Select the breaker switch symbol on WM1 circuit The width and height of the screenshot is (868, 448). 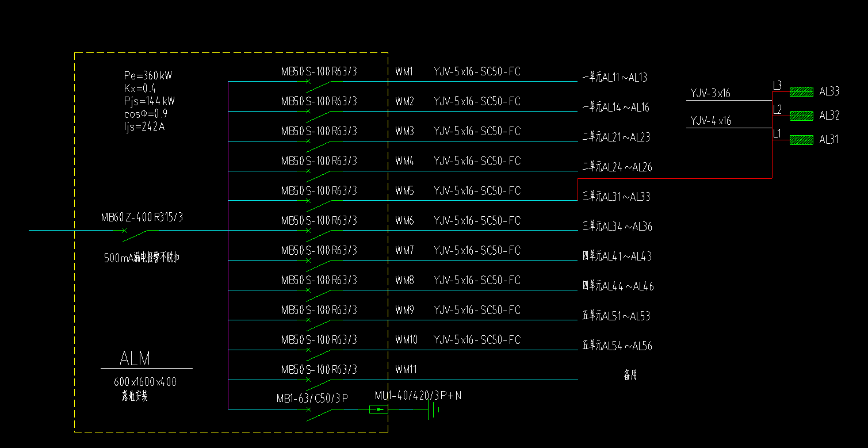coord(319,86)
